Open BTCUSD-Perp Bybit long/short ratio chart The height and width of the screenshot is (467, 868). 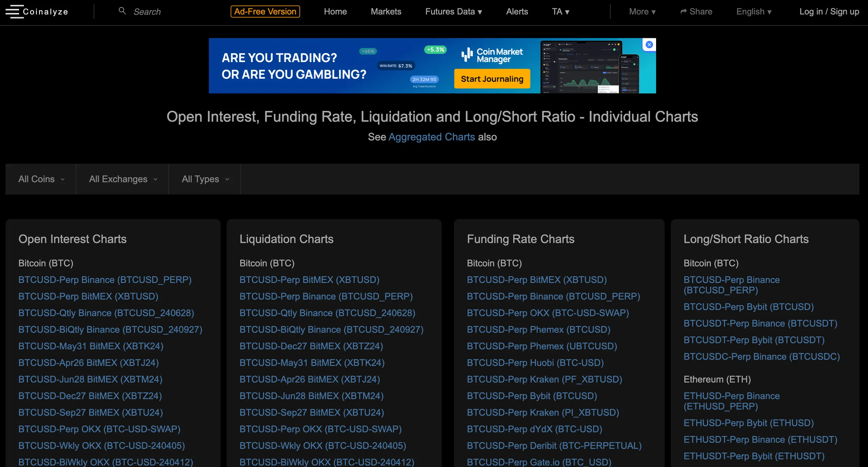pyautogui.click(x=749, y=307)
